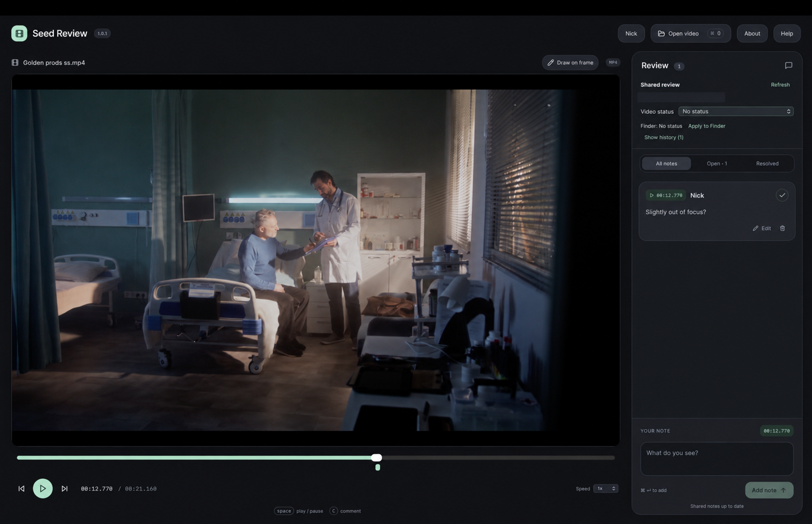Image resolution: width=812 pixels, height=524 pixels.
Task: Activate Draw on frame tool
Action: tap(570, 62)
